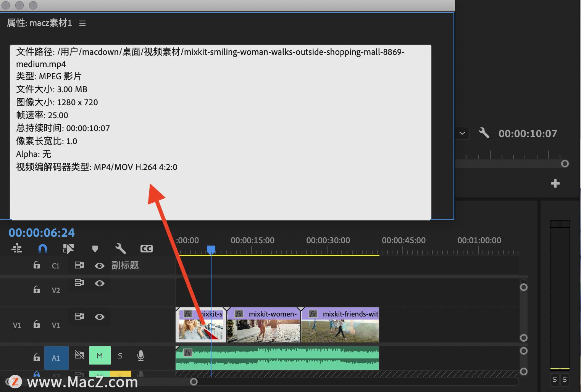Open the program monitor settings wrench
581x392 pixels.
484,133
